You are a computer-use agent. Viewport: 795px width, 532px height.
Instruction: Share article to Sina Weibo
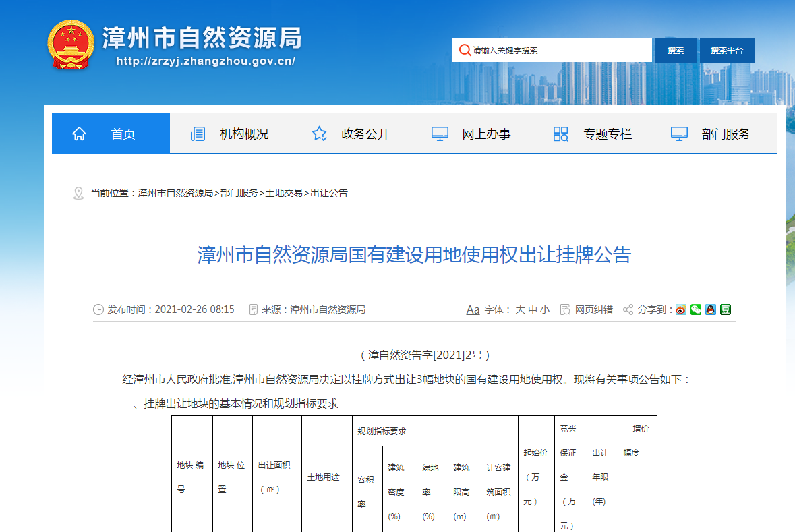(681, 309)
